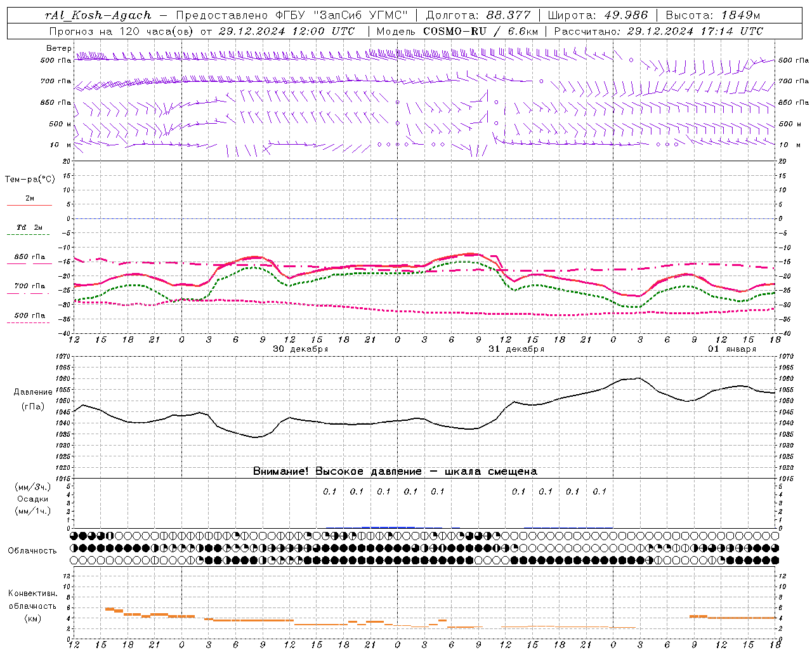The height and width of the screenshot is (650, 812).
Task: Click the Тем-ра(°C) axis title
Action: 30,180
